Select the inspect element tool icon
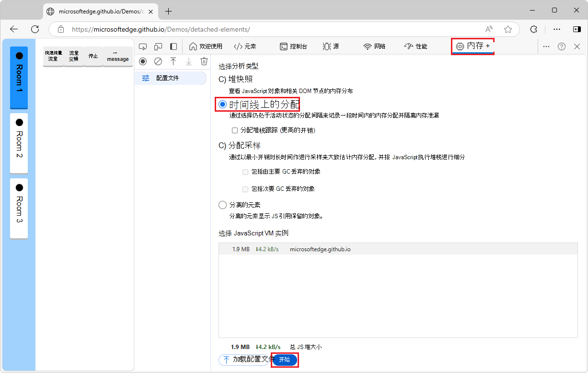 (142, 47)
